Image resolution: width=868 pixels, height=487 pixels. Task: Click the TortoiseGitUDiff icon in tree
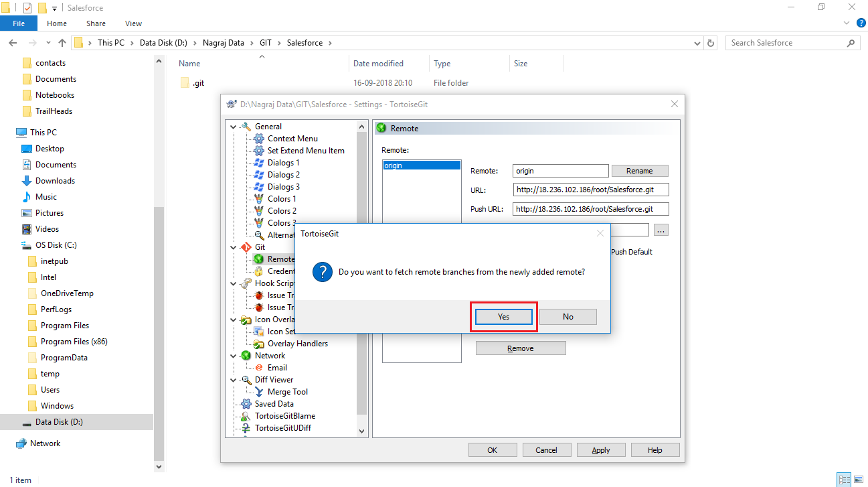[246, 428]
